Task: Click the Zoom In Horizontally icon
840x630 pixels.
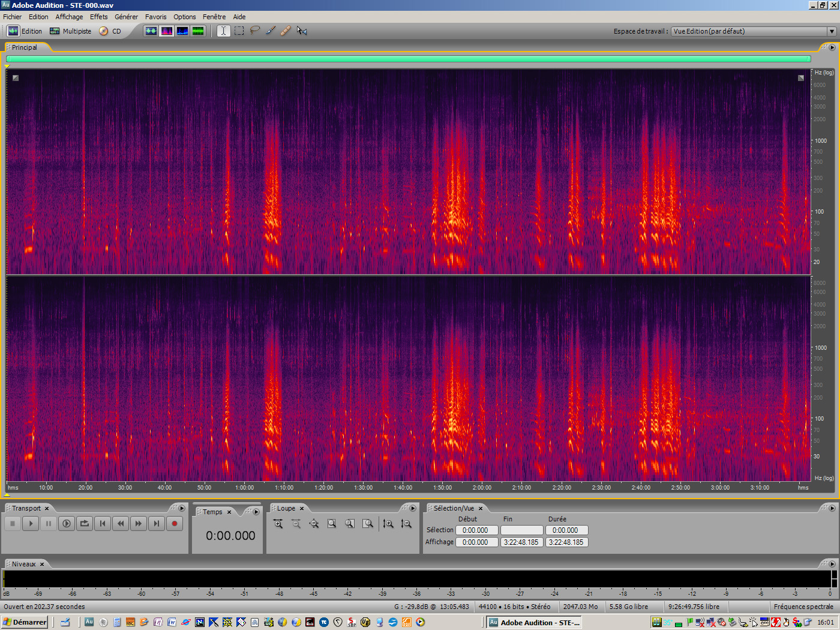Action: click(x=278, y=524)
